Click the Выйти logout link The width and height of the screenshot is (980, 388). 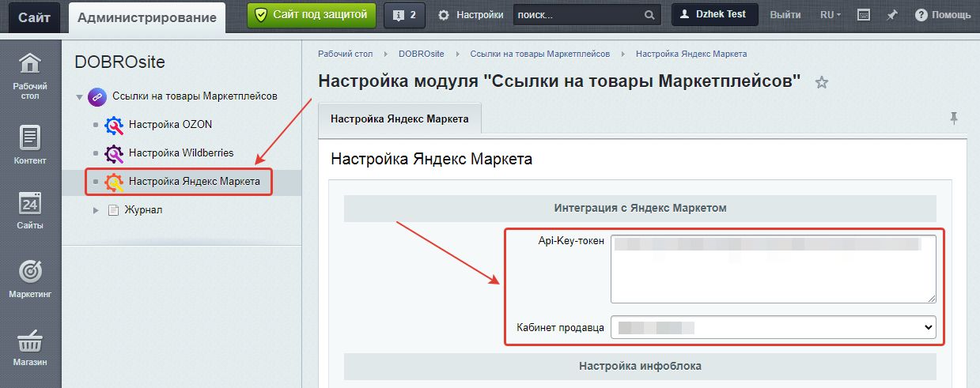pyautogui.click(x=785, y=15)
